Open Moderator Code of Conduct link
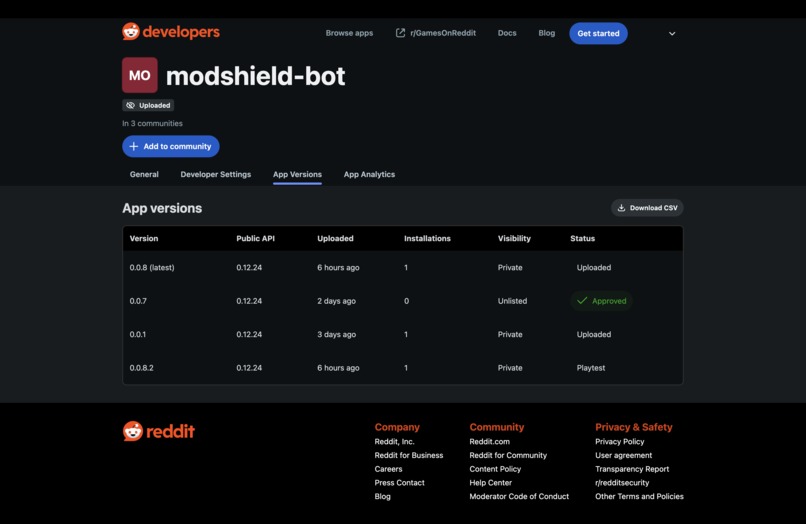Image resolution: width=806 pixels, height=524 pixels. pos(519,496)
